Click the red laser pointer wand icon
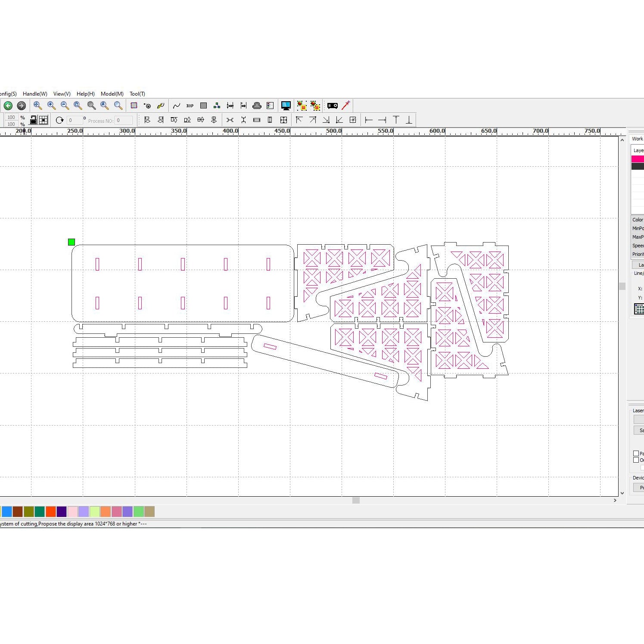Image resolution: width=644 pixels, height=644 pixels. tap(346, 106)
